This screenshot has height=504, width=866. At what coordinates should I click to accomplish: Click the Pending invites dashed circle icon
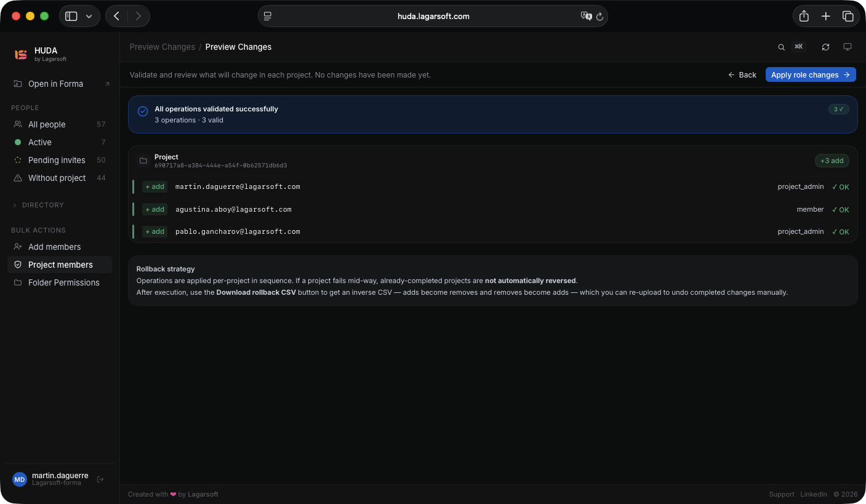click(x=18, y=160)
